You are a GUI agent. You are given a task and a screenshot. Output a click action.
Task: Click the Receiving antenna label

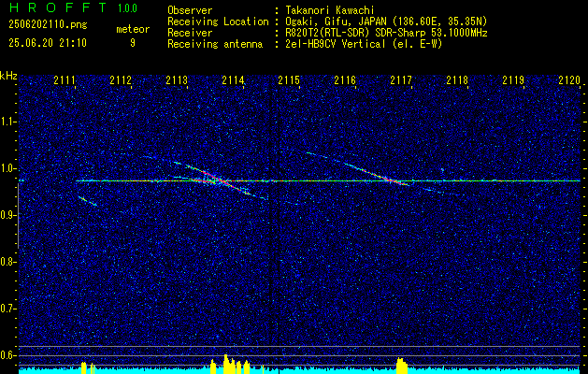[215, 44]
